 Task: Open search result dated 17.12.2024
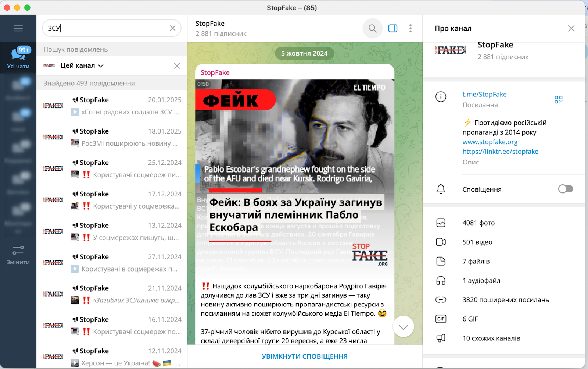click(x=112, y=200)
